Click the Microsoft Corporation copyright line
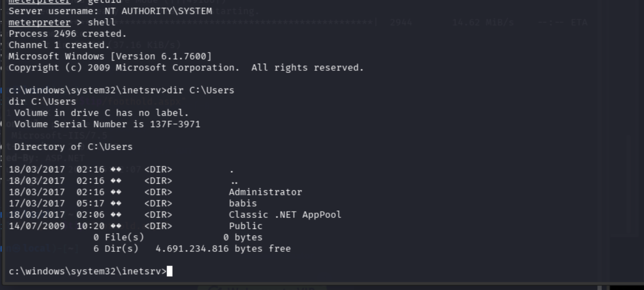The width and height of the screenshot is (644, 290). pyautogui.click(x=186, y=68)
